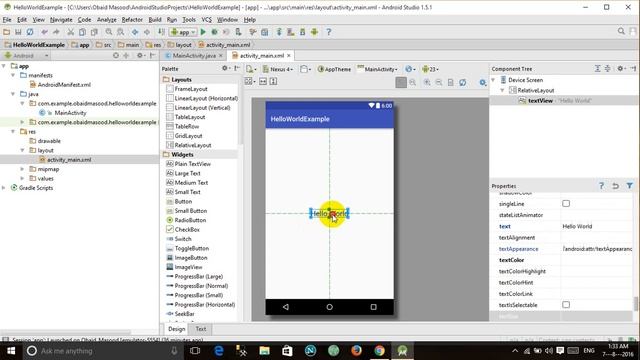Collapse the manifests folder node
The image size is (640, 360).
pos(13,75)
